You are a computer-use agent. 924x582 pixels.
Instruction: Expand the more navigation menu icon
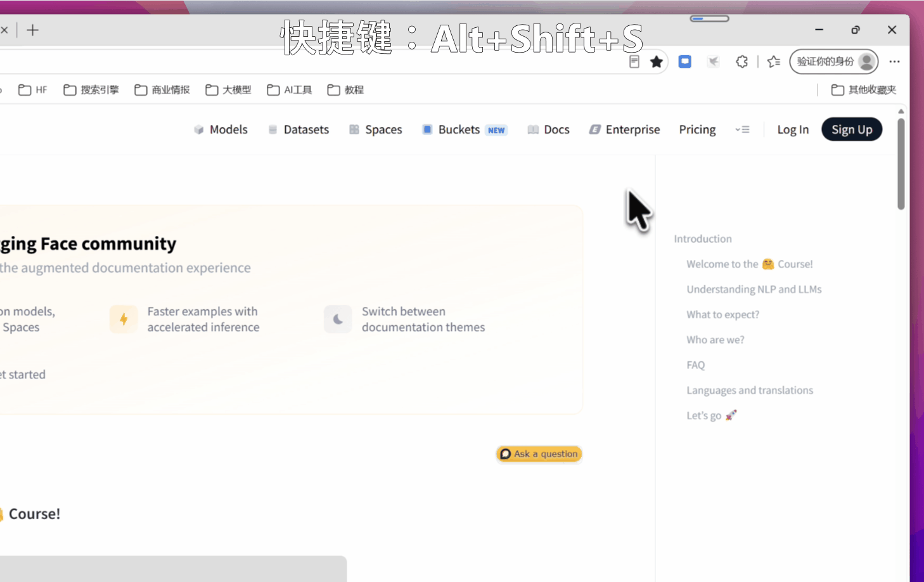pyautogui.click(x=742, y=129)
